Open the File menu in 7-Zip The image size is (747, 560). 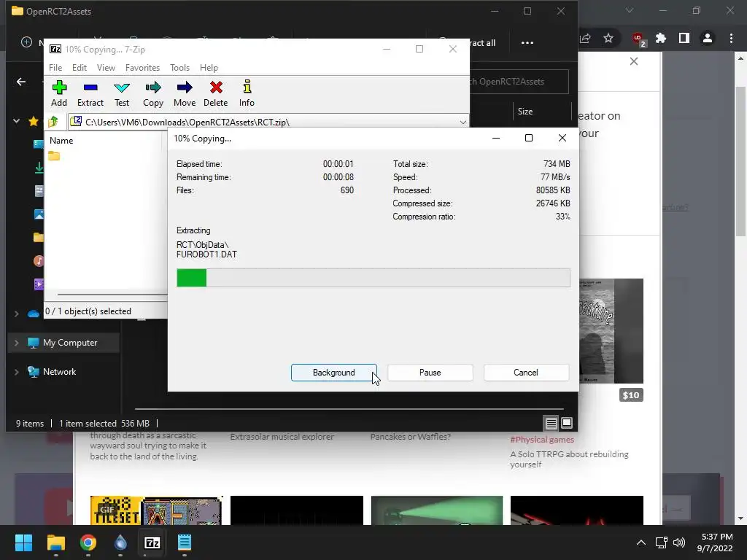(x=55, y=68)
